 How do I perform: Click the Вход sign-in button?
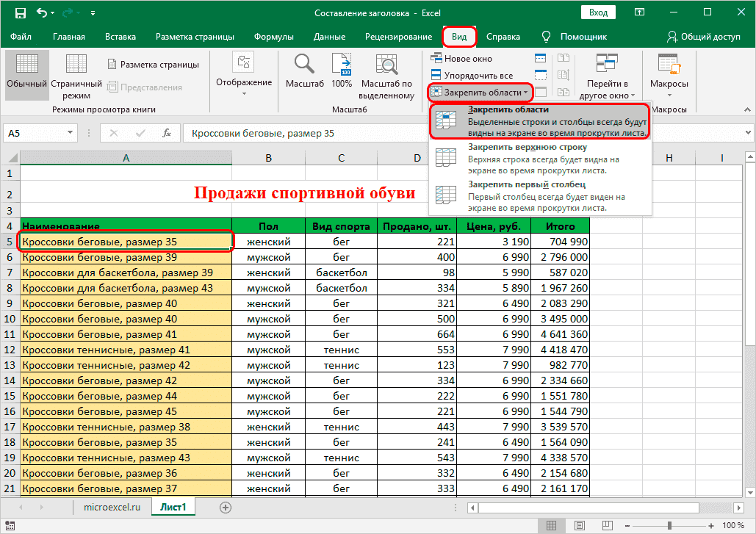597,12
